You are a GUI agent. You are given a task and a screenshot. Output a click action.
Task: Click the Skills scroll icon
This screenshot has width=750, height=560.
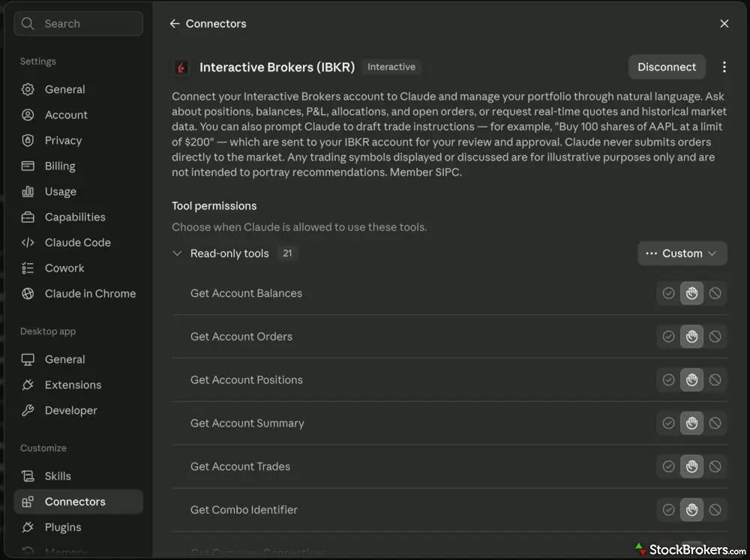(x=28, y=476)
